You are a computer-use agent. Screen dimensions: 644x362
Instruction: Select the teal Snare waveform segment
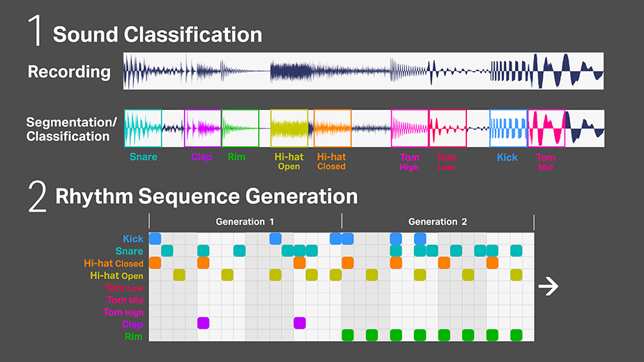[x=143, y=128]
